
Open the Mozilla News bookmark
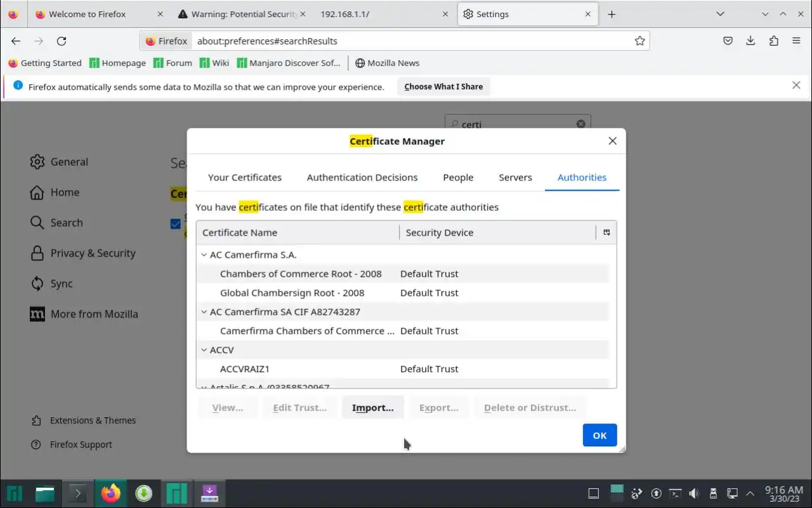click(387, 63)
